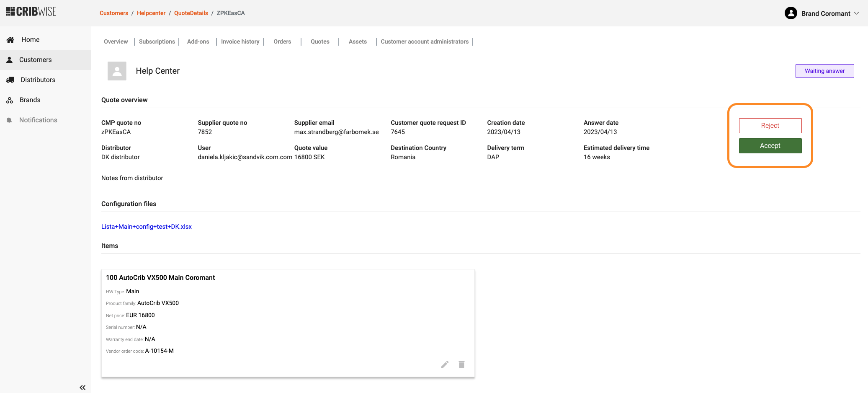This screenshot has height=393, width=868.
Task: Delete the AutoCrib VX500 item with trash icon
Action: click(461, 365)
